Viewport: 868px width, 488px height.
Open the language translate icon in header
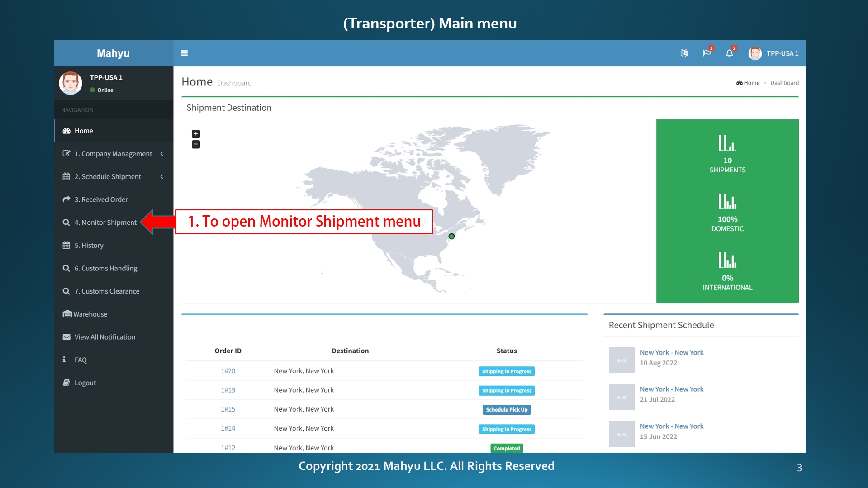(684, 53)
